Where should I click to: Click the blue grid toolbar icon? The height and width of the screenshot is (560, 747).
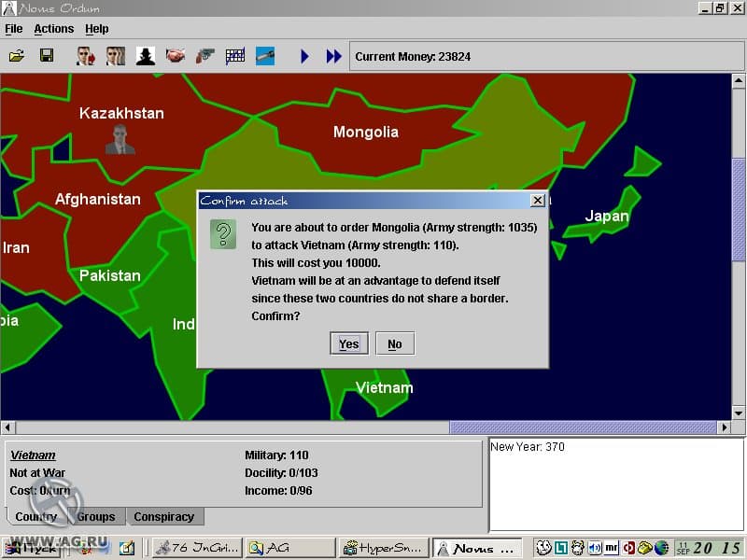point(235,56)
